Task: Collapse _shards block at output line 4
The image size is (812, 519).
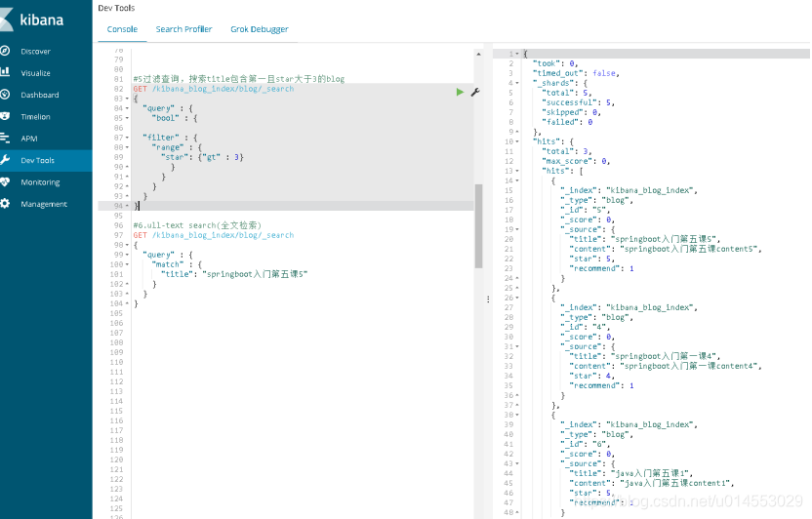Action: [517, 83]
